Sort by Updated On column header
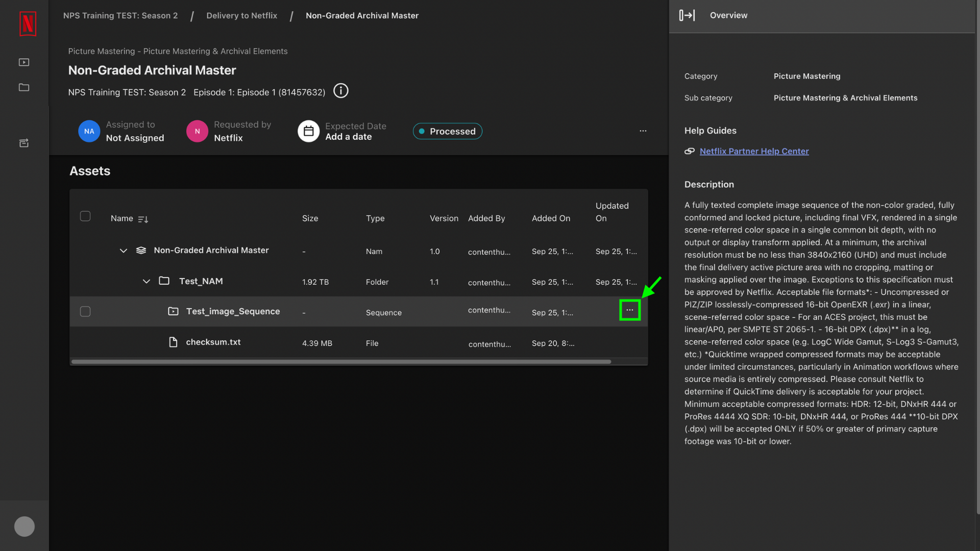980x551 pixels. (x=612, y=212)
